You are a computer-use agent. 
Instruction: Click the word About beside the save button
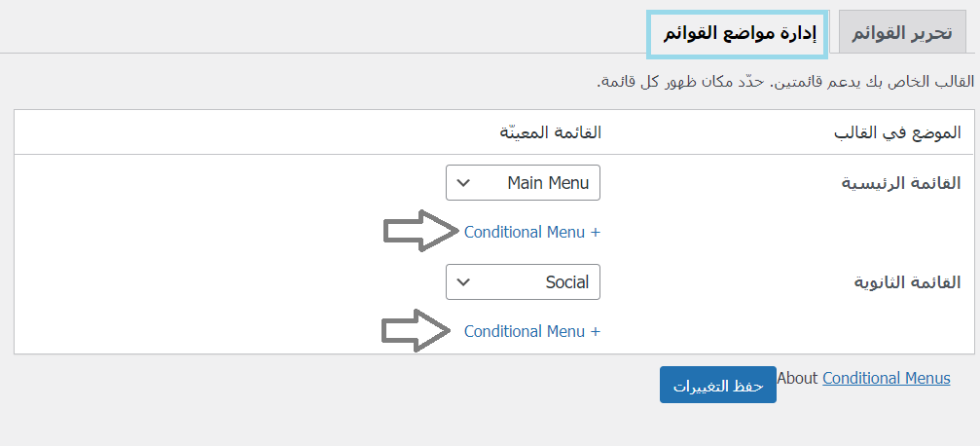point(797,378)
